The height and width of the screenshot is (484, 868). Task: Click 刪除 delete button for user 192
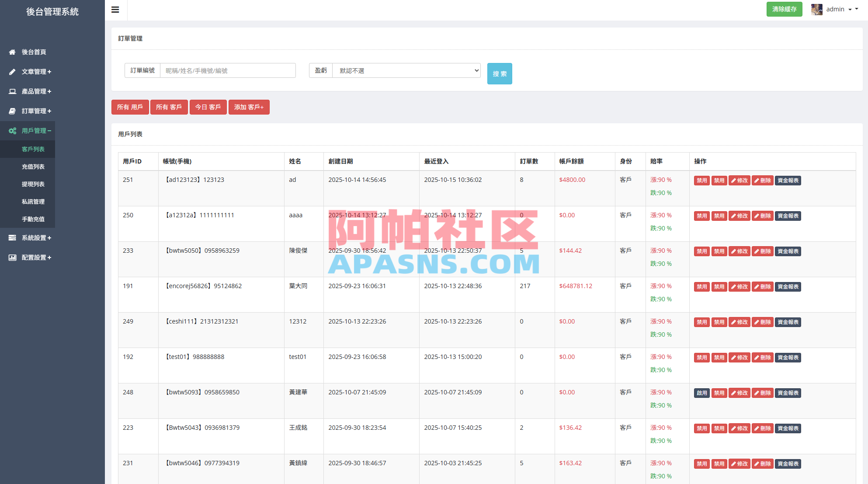pos(763,358)
